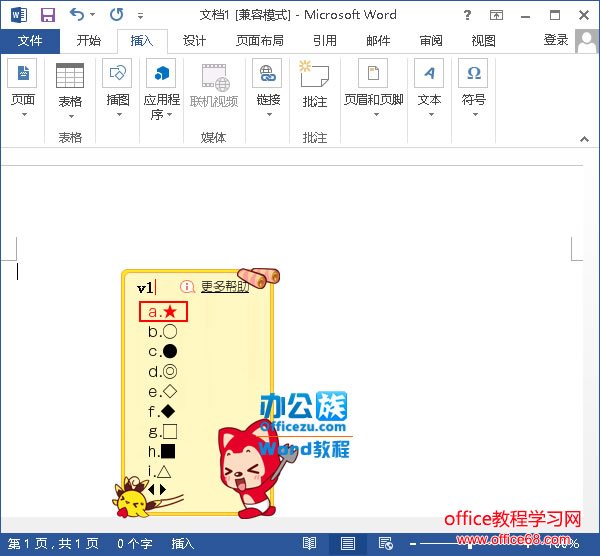Click the user account avatar
Screen dimensions: 600x556
586,41
